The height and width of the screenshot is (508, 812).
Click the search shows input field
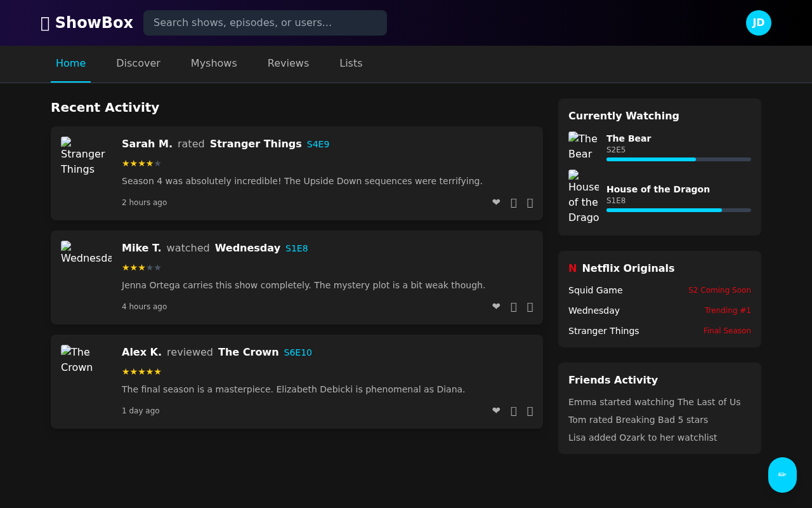[x=265, y=23]
